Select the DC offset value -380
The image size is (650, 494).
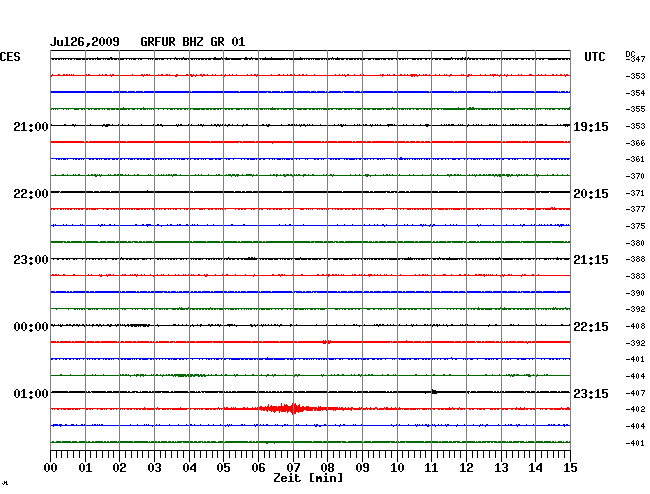tap(635, 243)
